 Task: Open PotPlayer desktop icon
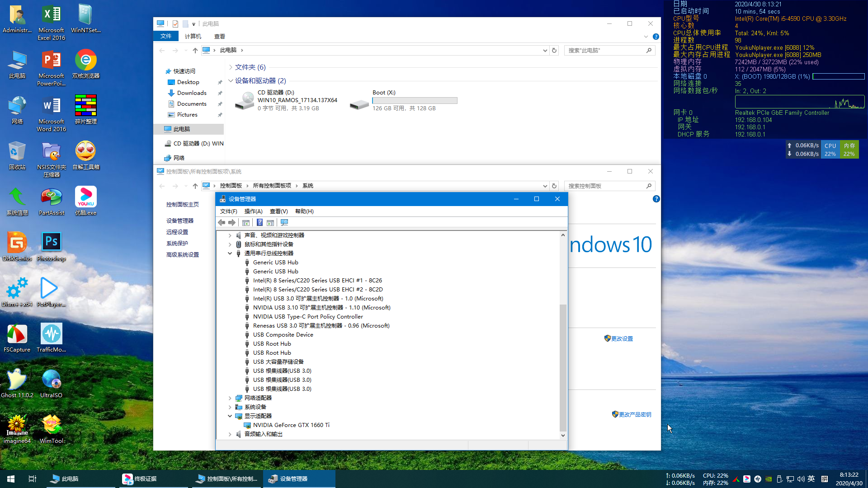pos(51,292)
